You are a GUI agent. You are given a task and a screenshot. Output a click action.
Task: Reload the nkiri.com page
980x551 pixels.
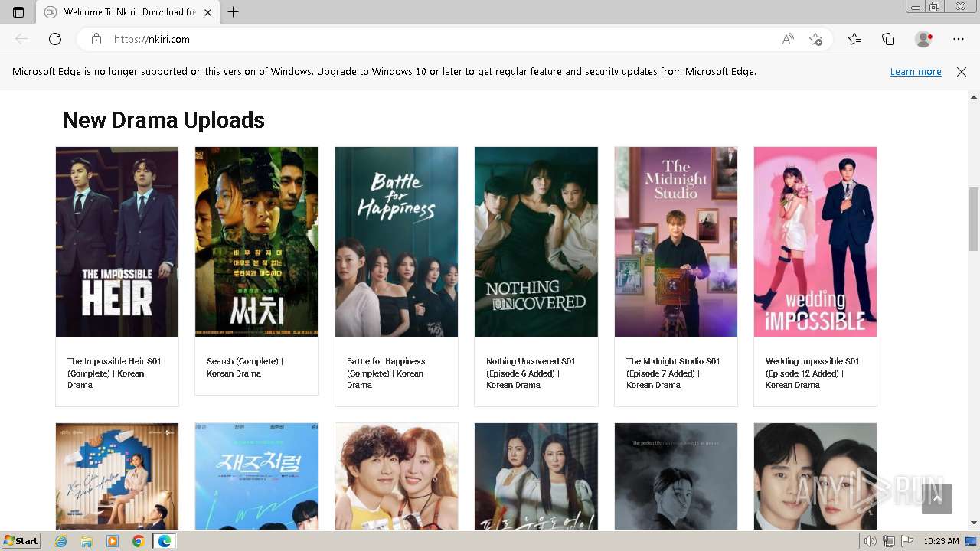(x=55, y=39)
